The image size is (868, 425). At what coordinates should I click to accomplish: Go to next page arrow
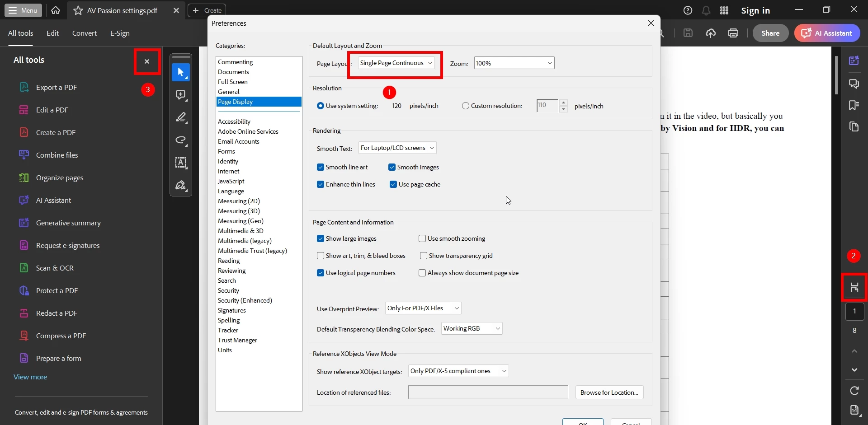854,370
